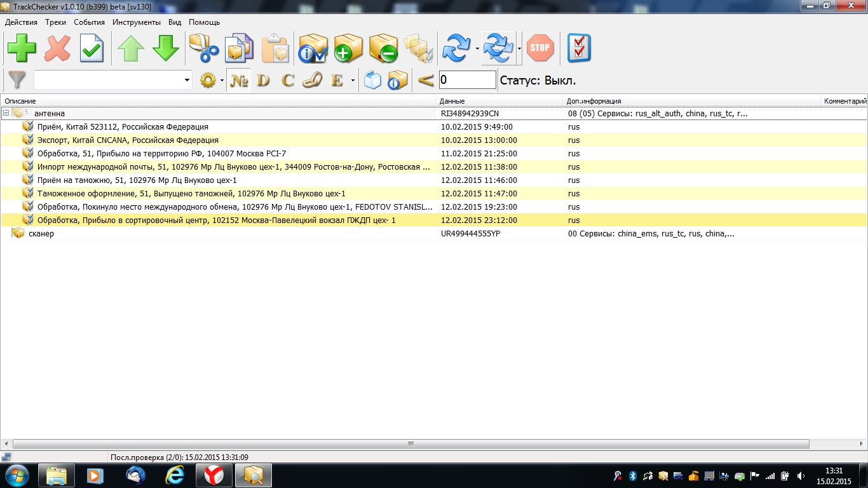
Task: Click the Bluetooth tray icon
Action: pyautogui.click(x=633, y=475)
